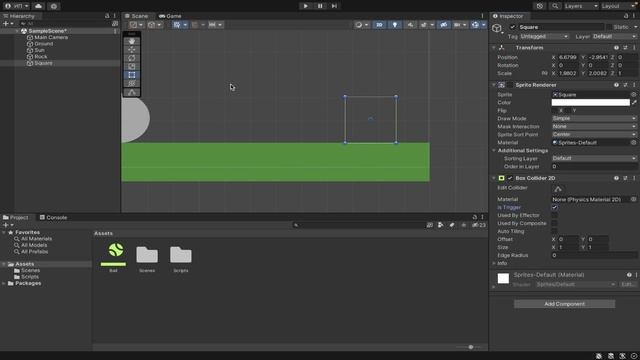The height and width of the screenshot is (360, 640).
Task: Open the account dropdown in top-left
Action: (x=16, y=6)
